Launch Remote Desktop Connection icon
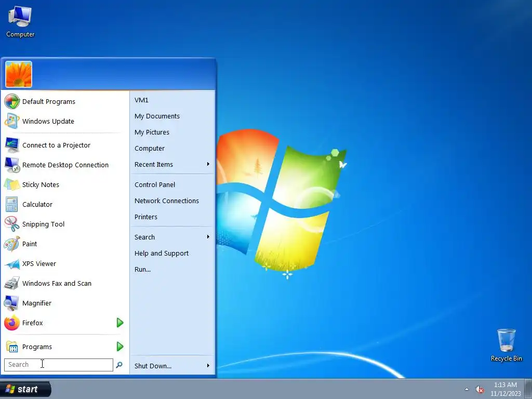 [12, 165]
